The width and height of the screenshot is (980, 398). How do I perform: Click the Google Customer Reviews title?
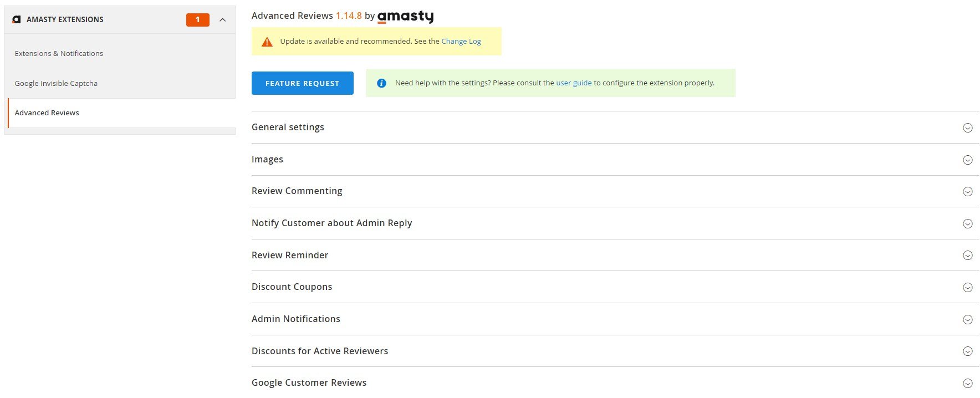[309, 382]
